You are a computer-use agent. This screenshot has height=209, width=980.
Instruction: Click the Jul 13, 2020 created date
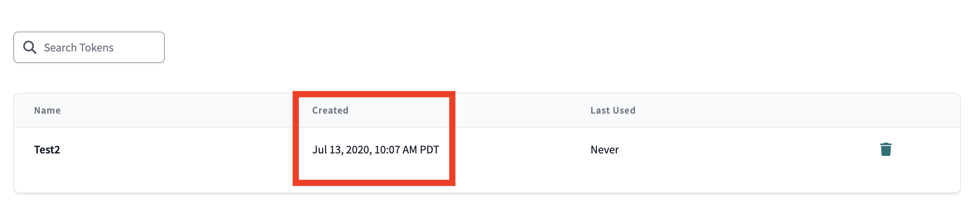click(x=341, y=150)
